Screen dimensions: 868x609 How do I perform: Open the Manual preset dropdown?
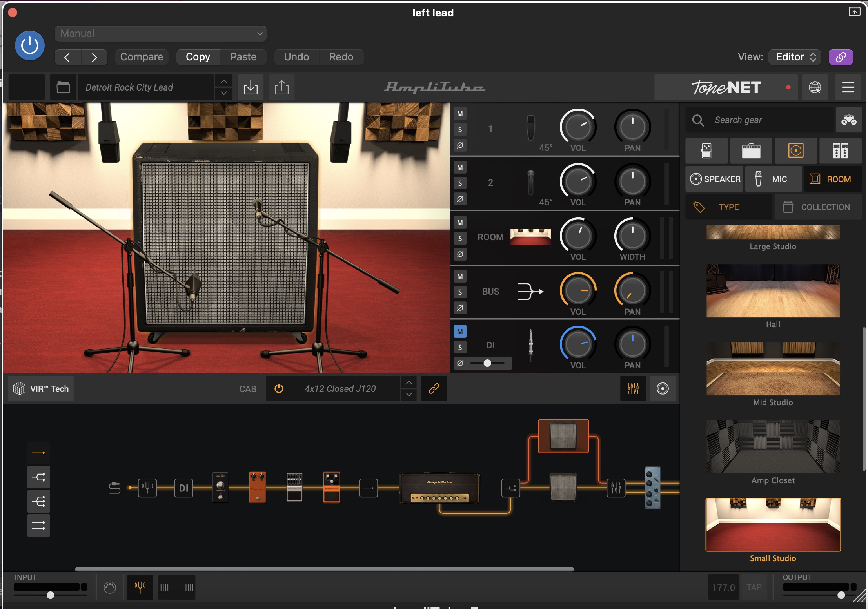coord(161,34)
